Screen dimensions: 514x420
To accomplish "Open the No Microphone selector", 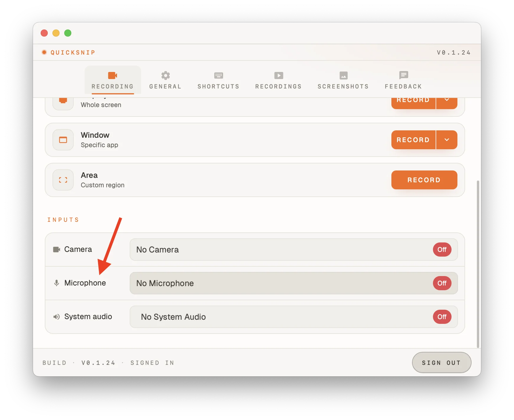I will 294,283.
